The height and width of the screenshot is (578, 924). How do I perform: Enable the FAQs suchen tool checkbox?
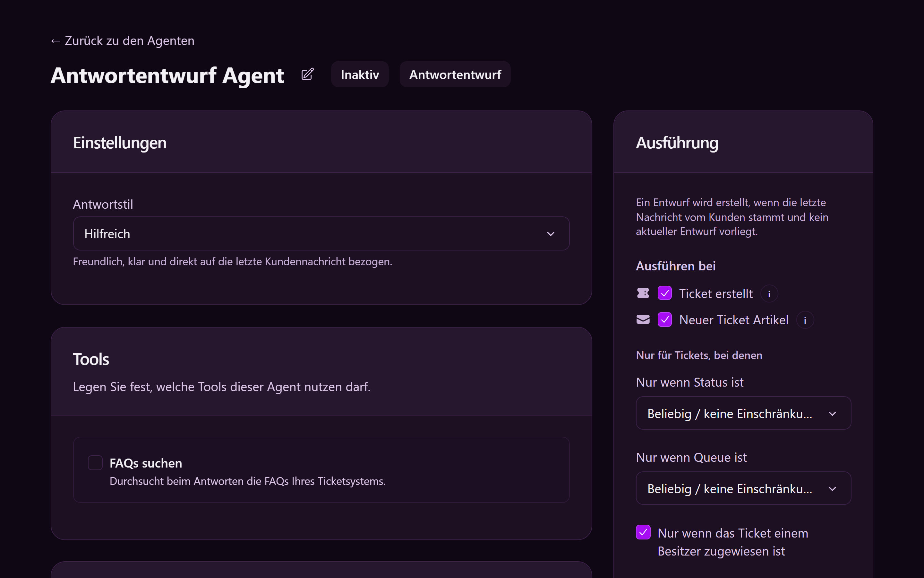click(95, 462)
